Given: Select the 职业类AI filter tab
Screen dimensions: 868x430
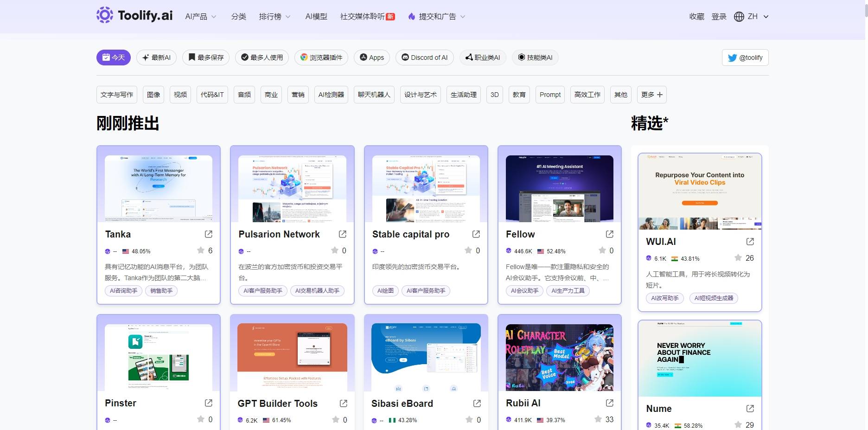Looking at the screenshot, I should point(483,58).
